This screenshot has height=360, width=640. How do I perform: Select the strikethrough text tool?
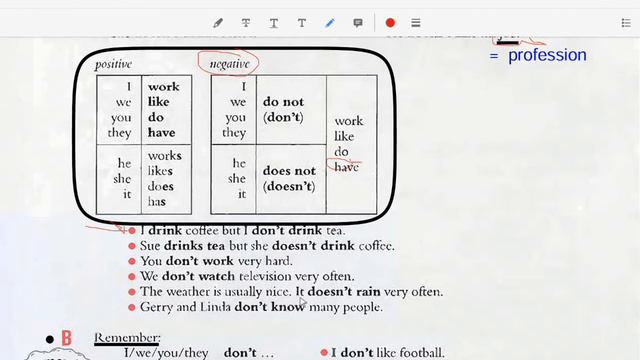[x=246, y=23]
